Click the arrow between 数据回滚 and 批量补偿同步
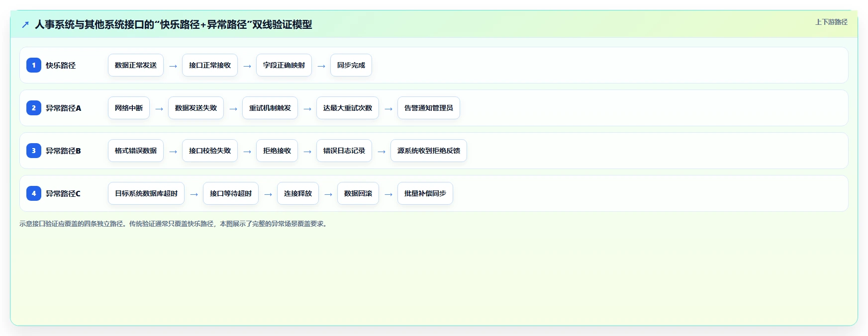Image resolution: width=868 pixels, height=336 pixels. [x=388, y=194]
